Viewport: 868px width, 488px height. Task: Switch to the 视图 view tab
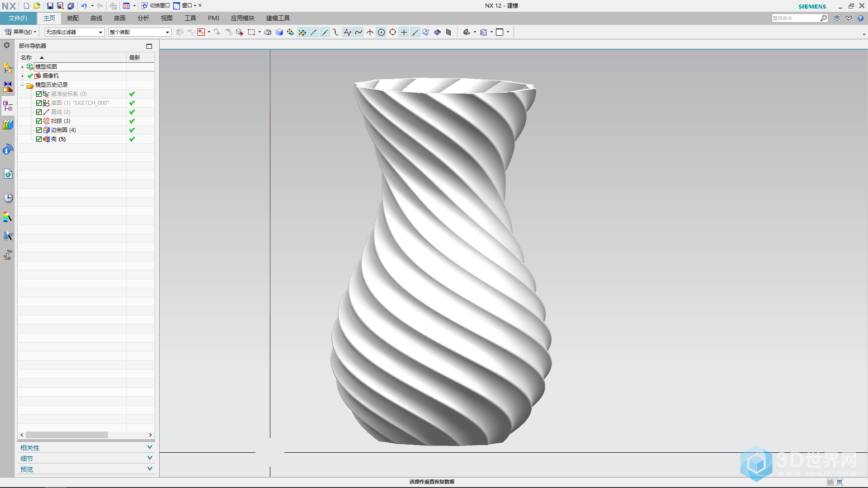[167, 18]
